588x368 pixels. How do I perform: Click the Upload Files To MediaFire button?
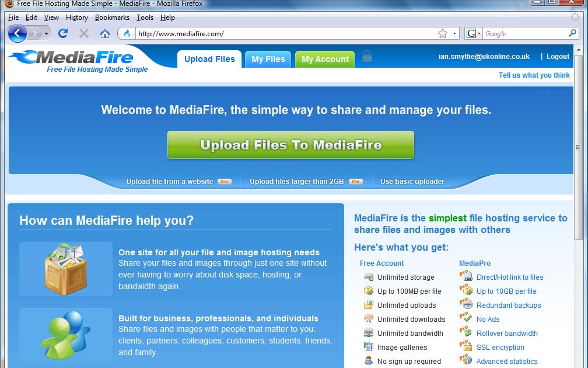coord(290,145)
